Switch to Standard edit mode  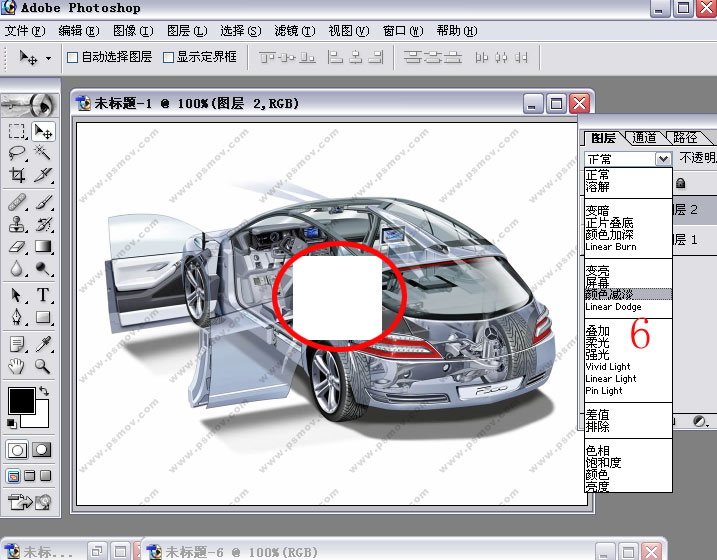point(17,450)
